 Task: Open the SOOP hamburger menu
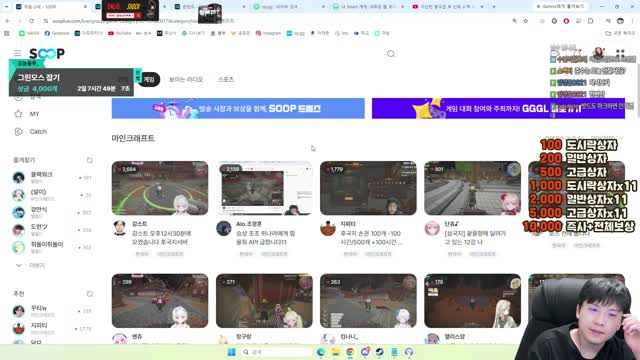tap(18, 53)
